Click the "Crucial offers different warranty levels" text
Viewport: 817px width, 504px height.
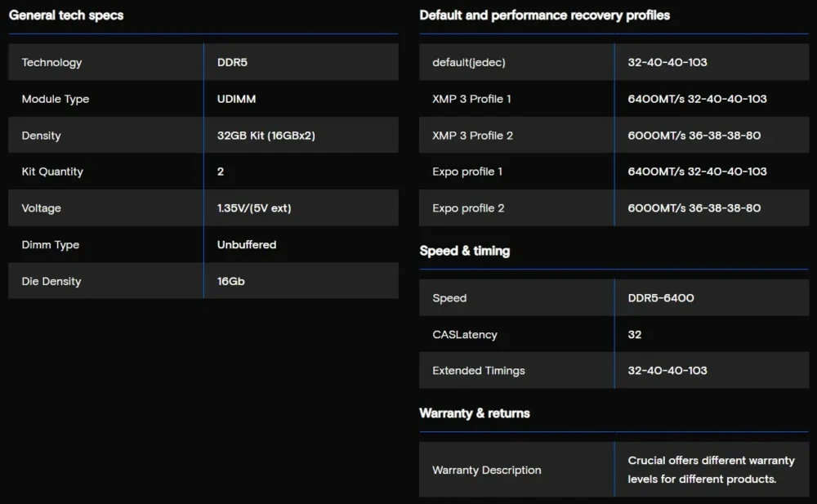click(712, 470)
